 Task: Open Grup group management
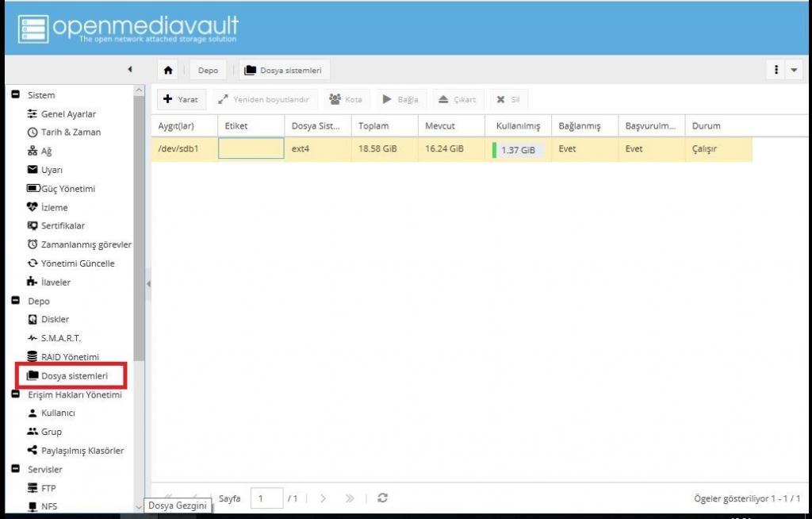tap(44, 432)
